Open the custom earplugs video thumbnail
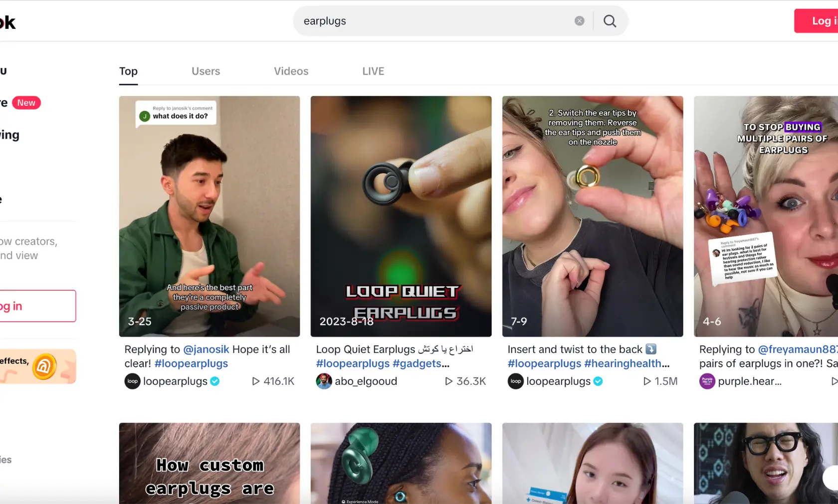 click(209, 463)
